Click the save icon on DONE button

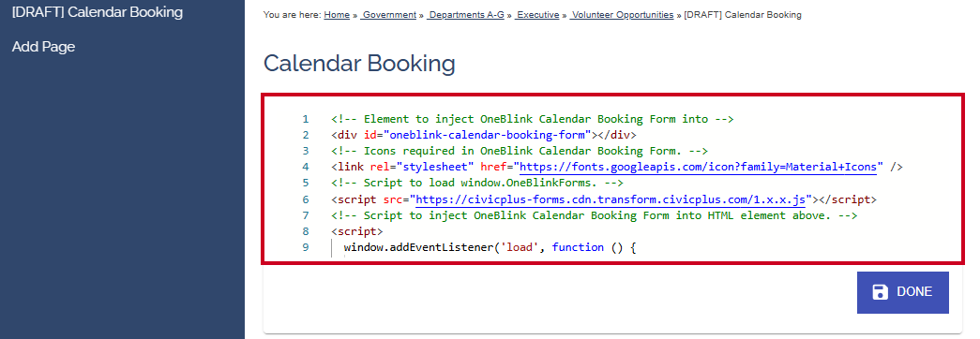880,292
